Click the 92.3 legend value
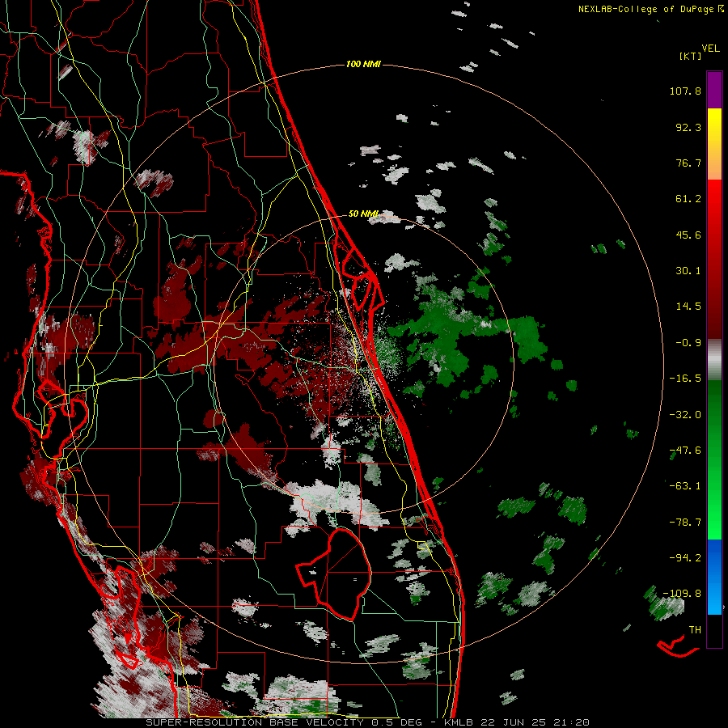 tap(688, 127)
